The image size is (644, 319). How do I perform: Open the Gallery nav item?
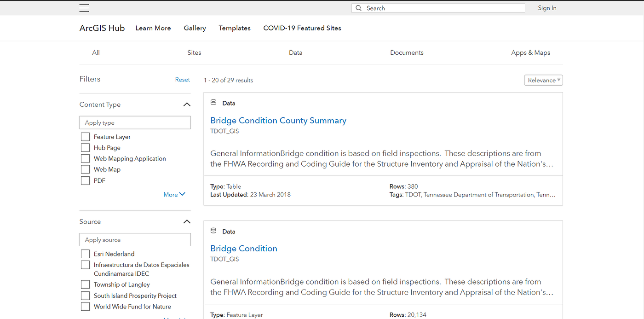(x=195, y=28)
